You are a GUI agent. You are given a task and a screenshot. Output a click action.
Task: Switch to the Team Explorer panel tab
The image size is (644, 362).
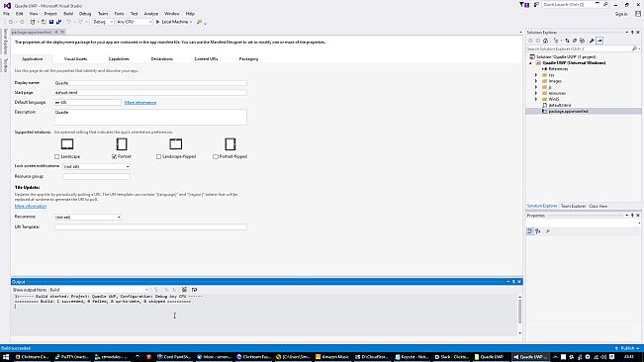573,206
